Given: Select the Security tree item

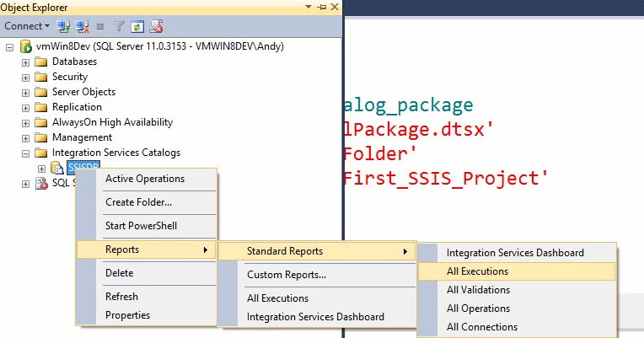Looking at the screenshot, I should click(x=70, y=77).
